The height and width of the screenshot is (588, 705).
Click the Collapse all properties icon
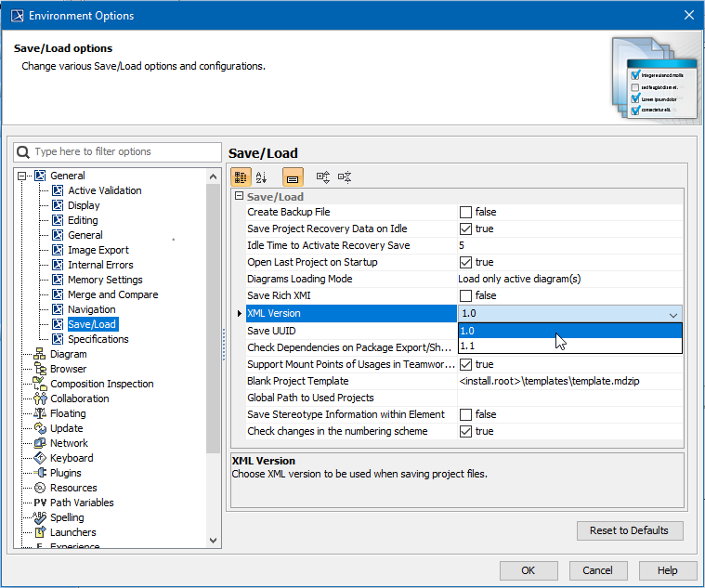[345, 176]
